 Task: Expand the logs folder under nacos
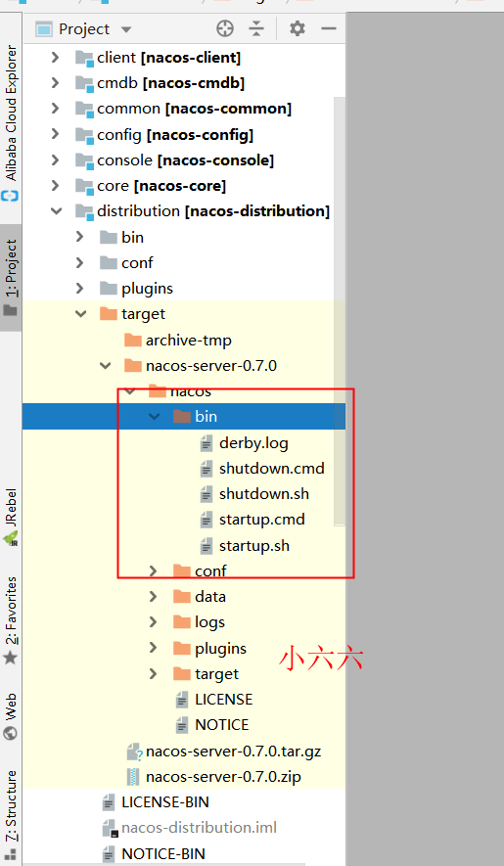click(x=153, y=622)
